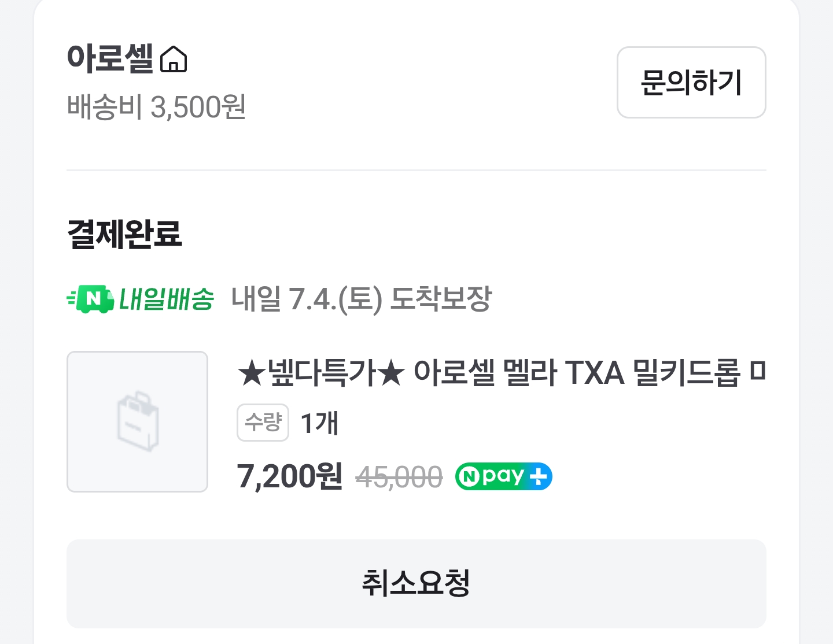Tap the 배송비 3,500원 shipping fee text
Screen dimensions: 833x644
click(x=157, y=108)
